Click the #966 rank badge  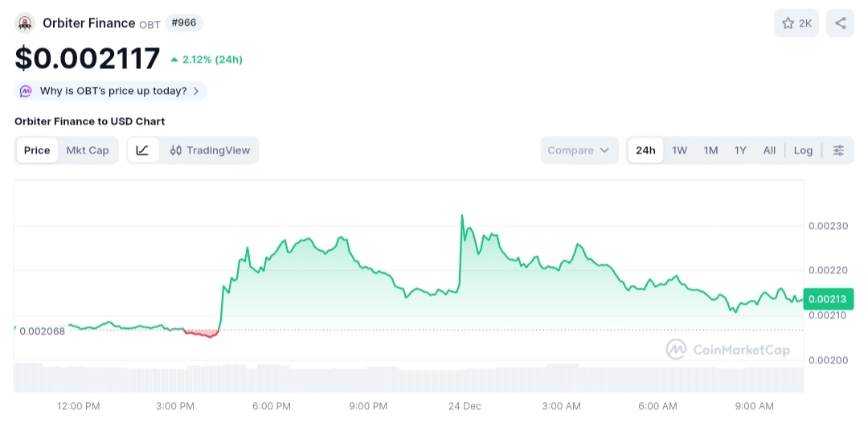[184, 23]
